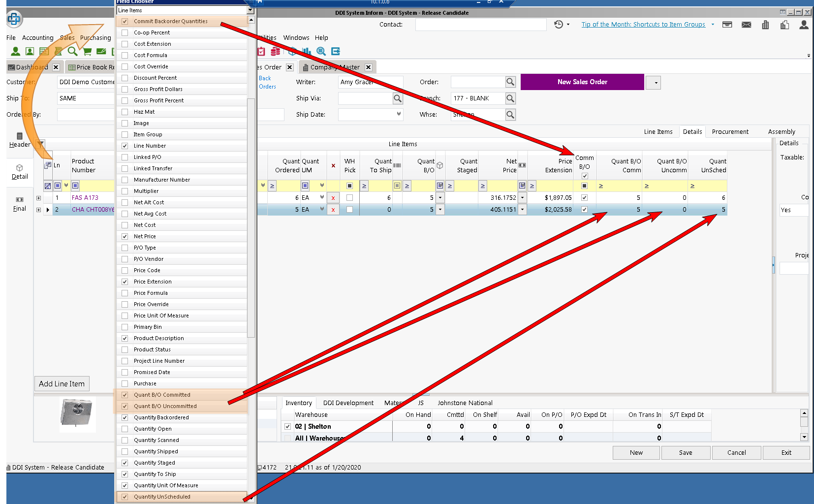Screen dimensions: 814x504
Task: Uncheck Quant B/O Committed in field chooser
Action: (x=125, y=395)
